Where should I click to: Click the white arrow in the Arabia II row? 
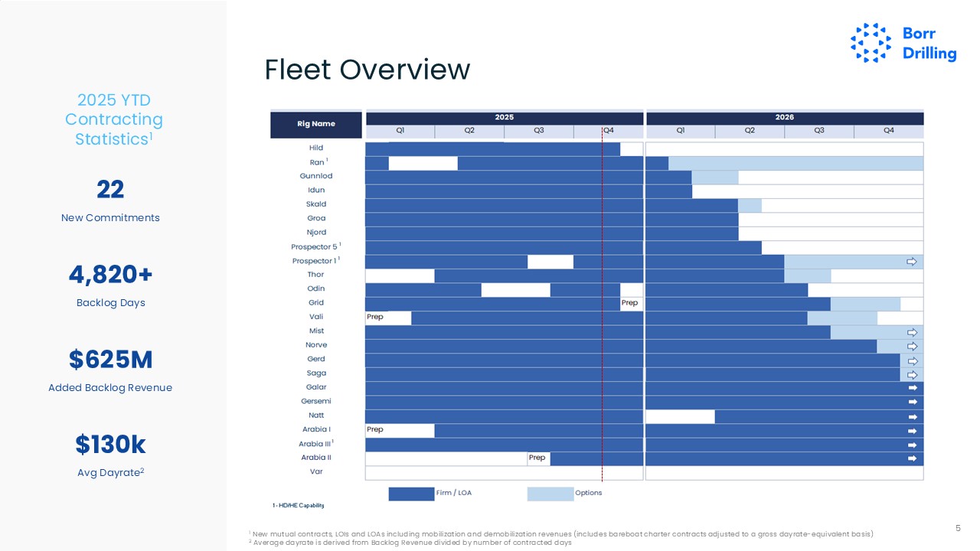click(x=912, y=458)
